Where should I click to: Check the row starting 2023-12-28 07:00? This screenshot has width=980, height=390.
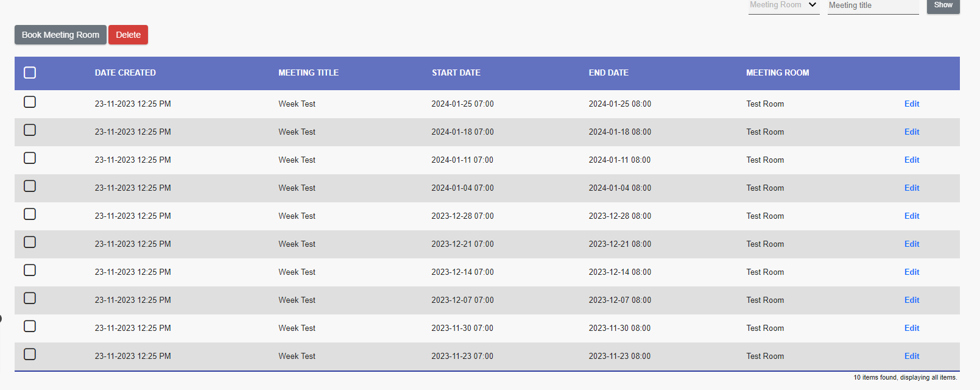pos(30,214)
